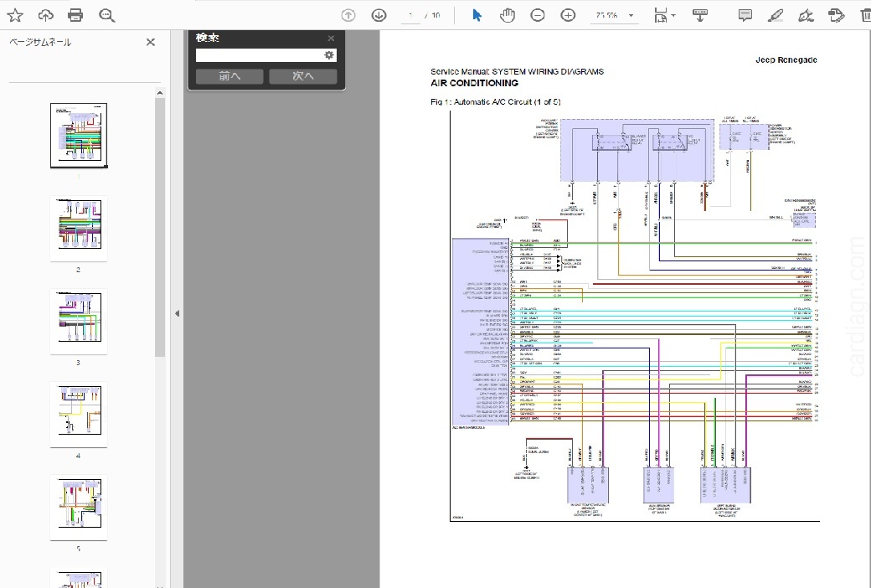Click the page number field

point(411,16)
